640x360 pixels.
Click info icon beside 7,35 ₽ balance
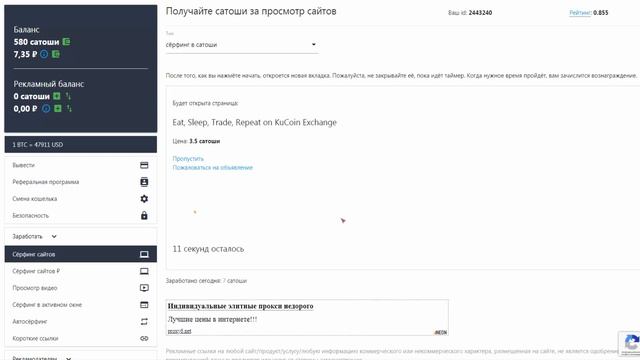tap(44, 54)
